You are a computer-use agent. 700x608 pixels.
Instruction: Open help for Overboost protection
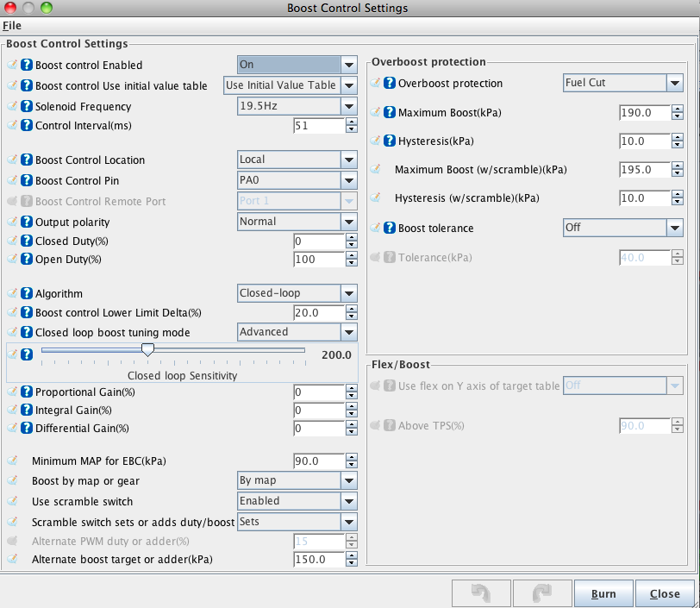pos(389,84)
